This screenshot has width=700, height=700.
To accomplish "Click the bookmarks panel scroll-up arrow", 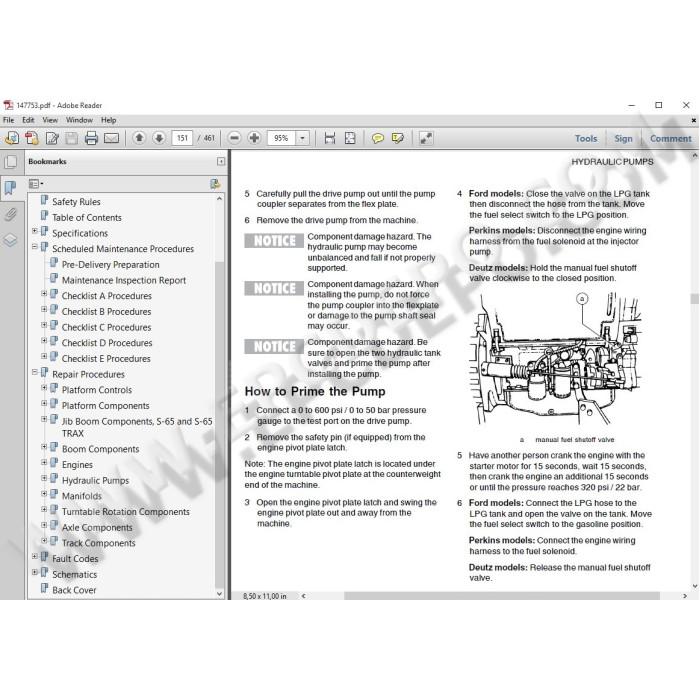I will pyautogui.click(x=219, y=198).
